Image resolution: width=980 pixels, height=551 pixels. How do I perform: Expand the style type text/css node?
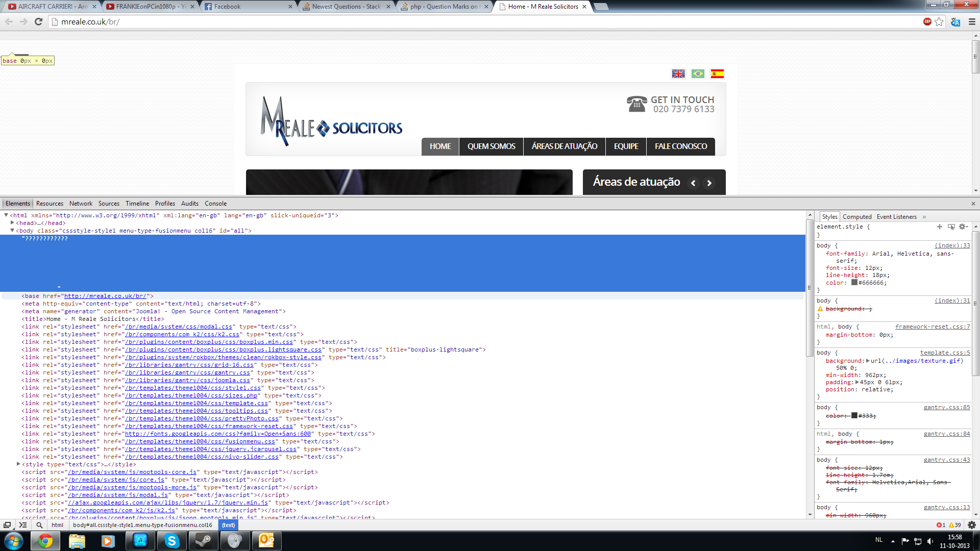click(18, 464)
